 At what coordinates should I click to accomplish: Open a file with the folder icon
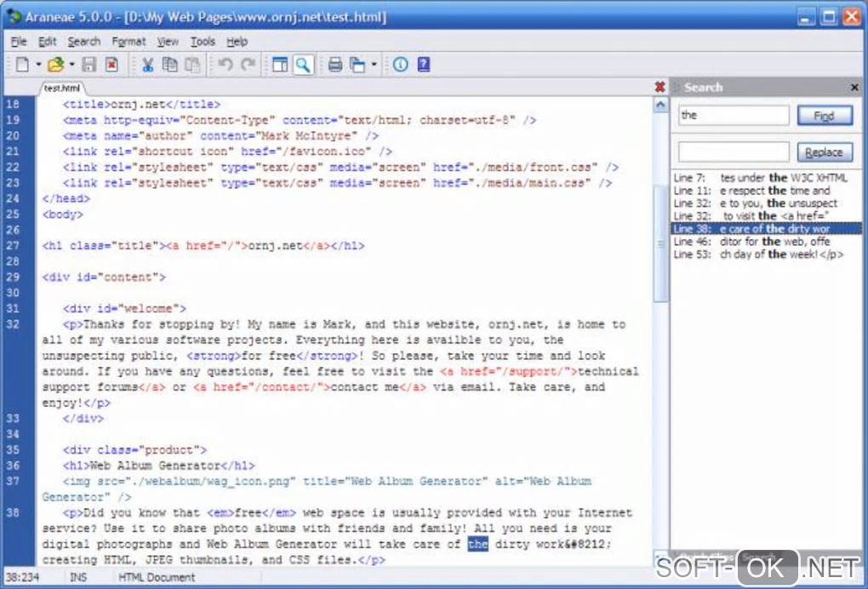(x=56, y=65)
